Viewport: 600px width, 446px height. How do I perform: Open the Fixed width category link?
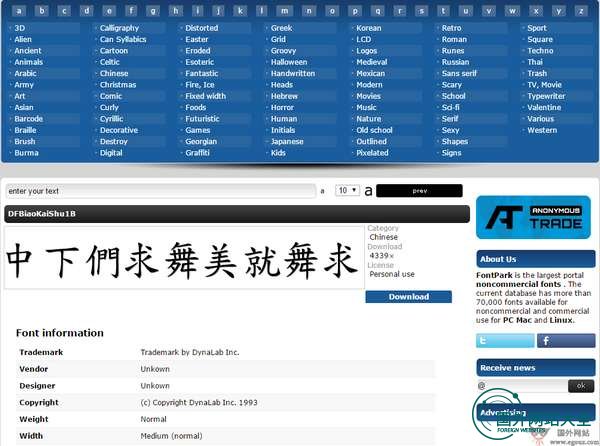click(x=205, y=96)
